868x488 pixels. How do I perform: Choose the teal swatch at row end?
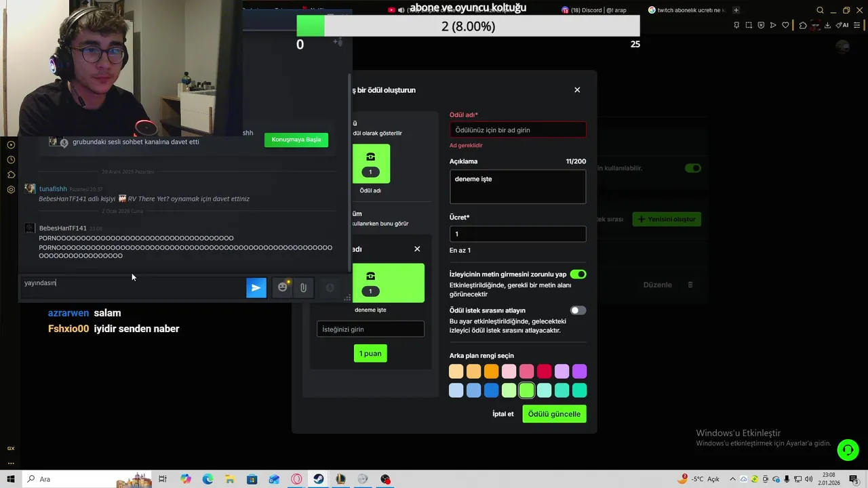pyautogui.click(x=580, y=390)
